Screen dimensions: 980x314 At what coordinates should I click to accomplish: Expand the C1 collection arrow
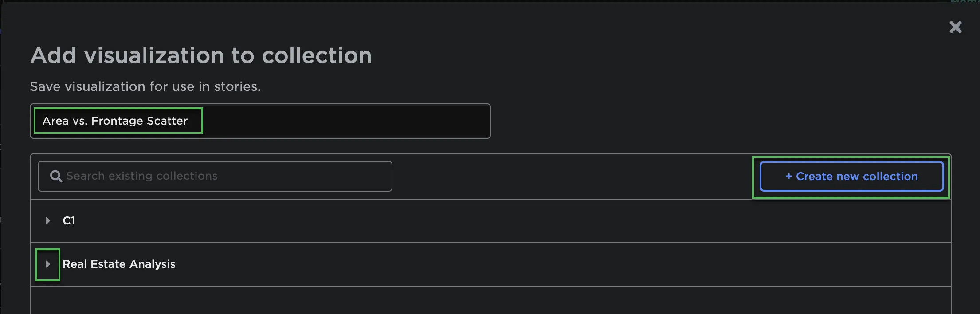(x=48, y=221)
